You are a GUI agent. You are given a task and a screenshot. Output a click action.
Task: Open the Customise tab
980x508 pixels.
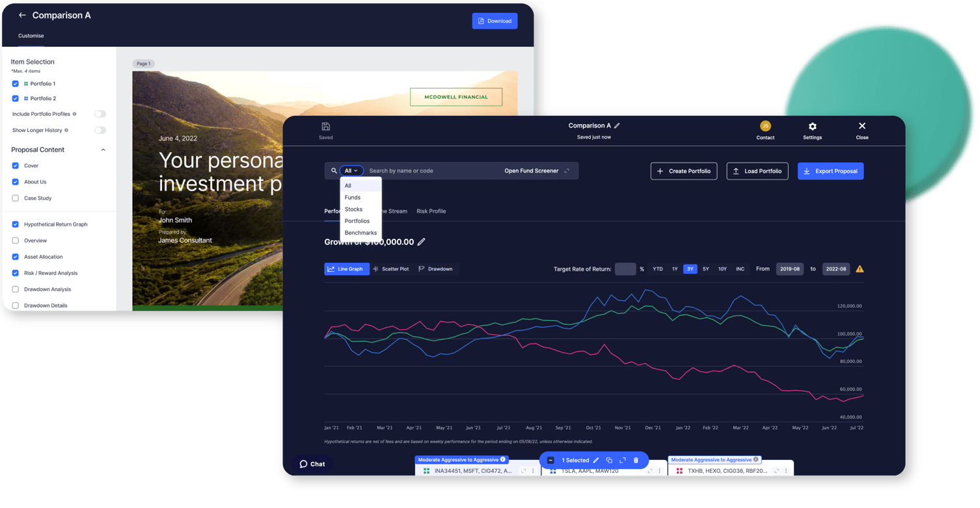[31, 36]
